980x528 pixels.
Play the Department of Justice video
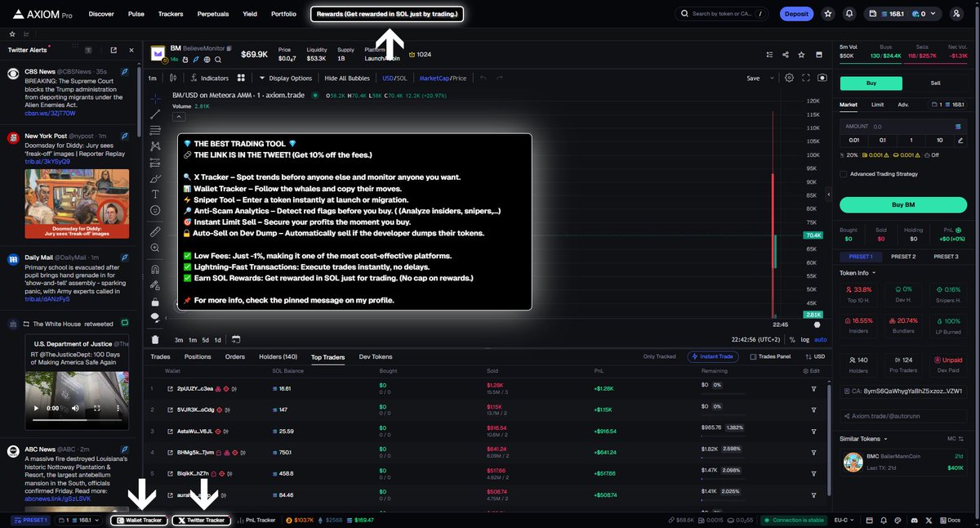point(37,407)
